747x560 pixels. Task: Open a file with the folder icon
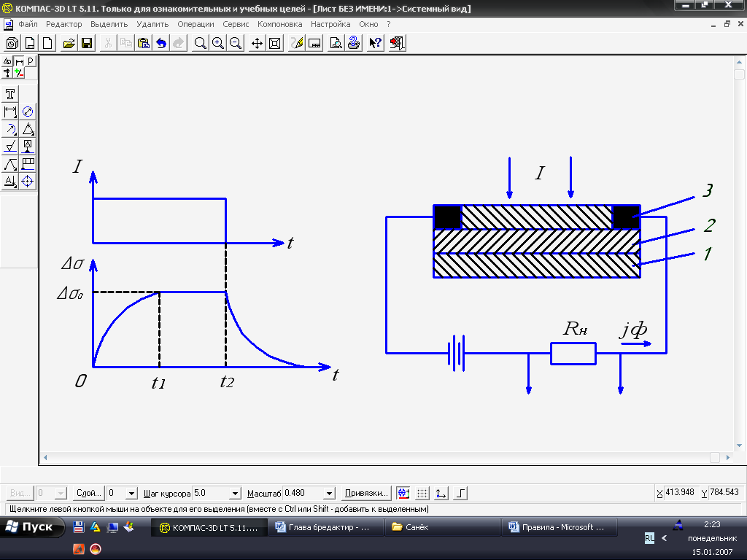tap(69, 43)
